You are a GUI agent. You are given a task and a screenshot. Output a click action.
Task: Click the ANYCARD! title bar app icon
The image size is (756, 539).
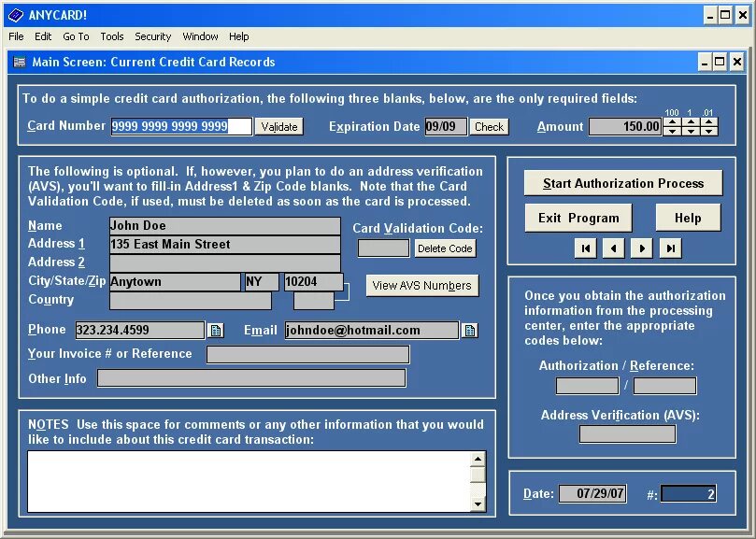(x=16, y=16)
